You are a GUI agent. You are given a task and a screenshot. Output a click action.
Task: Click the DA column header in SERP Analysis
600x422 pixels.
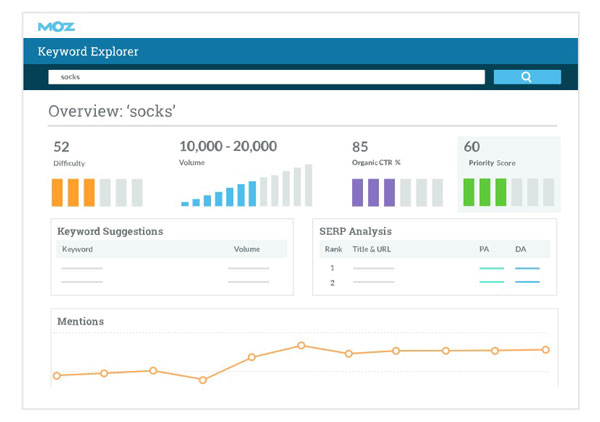pos(521,249)
